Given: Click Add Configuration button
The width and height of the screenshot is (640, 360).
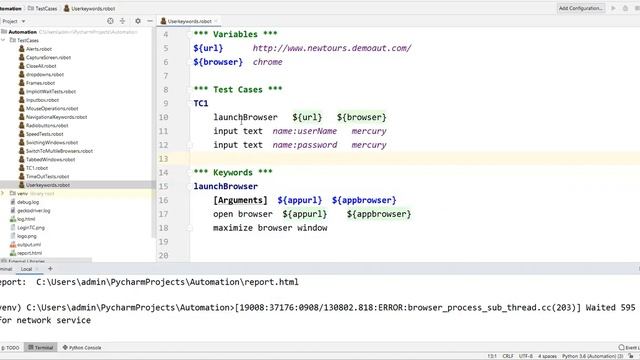Looking at the screenshot, I should (581, 8).
